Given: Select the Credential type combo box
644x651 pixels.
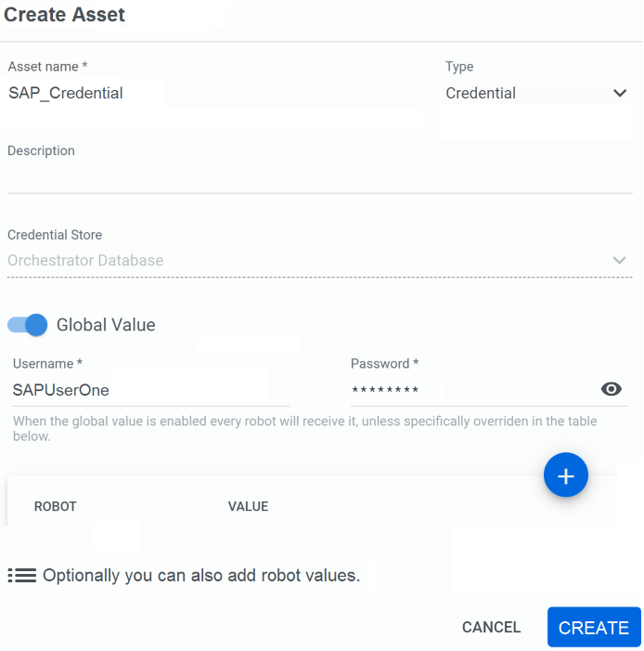Looking at the screenshot, I should (x=536, y=93).
